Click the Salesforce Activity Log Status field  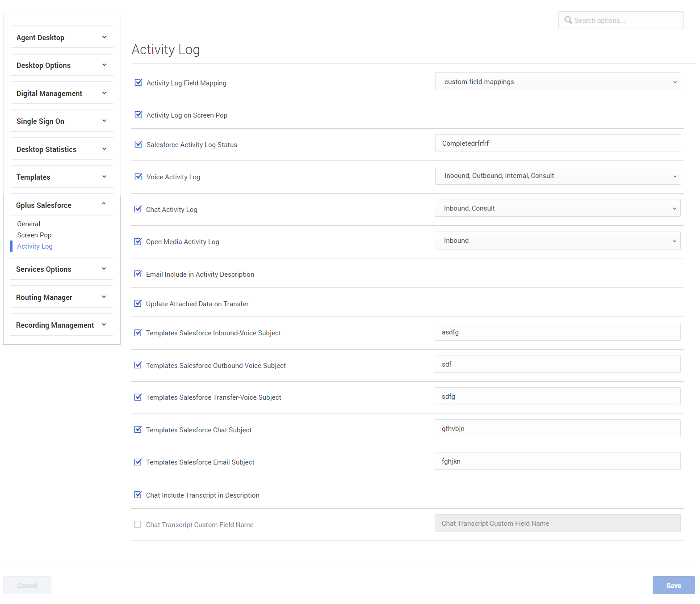pos(557,144)
